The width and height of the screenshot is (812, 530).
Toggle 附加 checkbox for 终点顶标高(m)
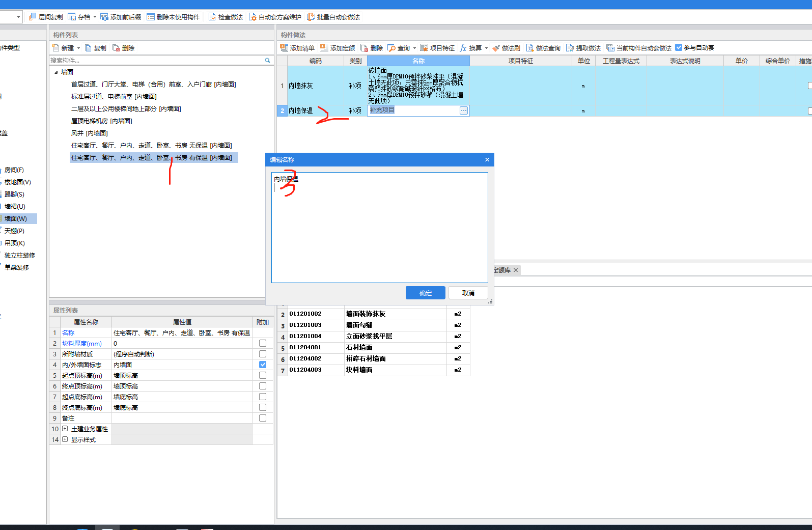point(263,386)
